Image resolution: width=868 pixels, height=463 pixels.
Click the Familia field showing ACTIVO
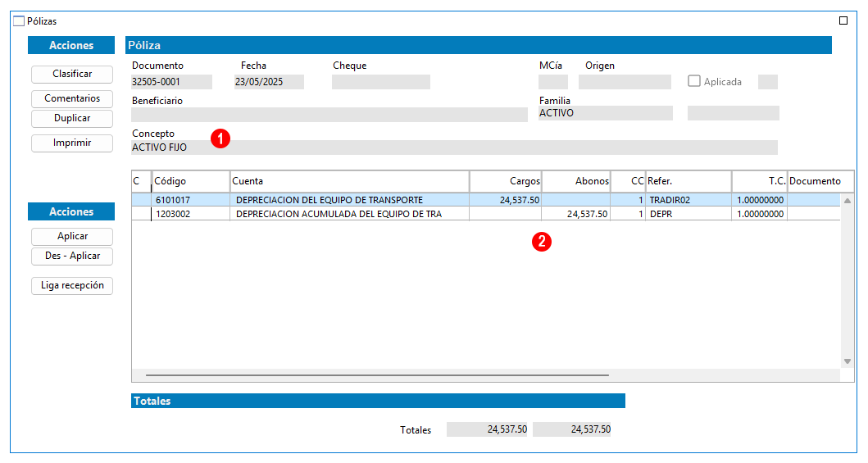tap(606, 113)
